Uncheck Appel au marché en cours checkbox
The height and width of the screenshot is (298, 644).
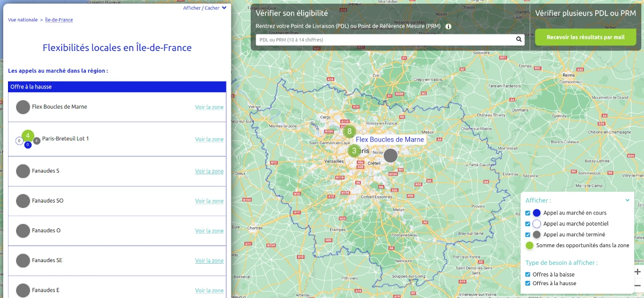click(x=528, y=213)
